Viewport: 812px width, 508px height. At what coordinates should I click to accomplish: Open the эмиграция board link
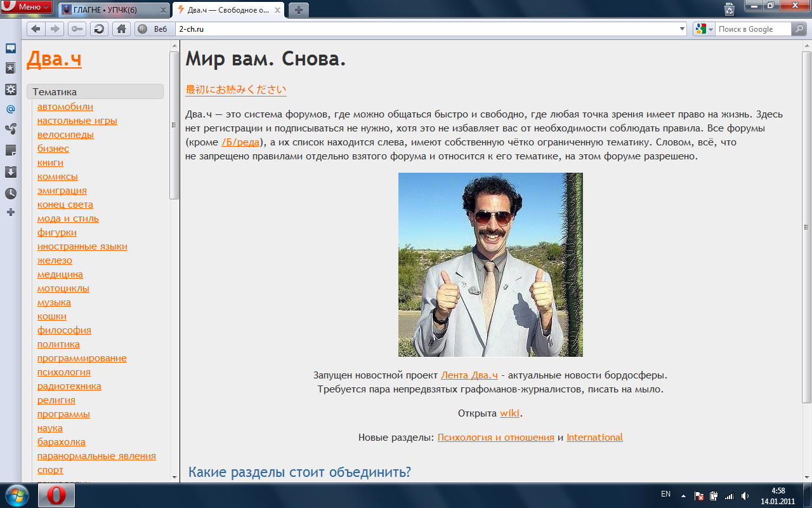tap(62, 190)
